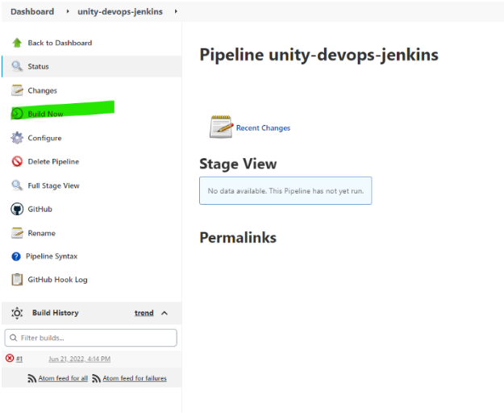Screen dimensions: 504x420
Task: Open GitHub Hook Log
Action: coord(57,280)
